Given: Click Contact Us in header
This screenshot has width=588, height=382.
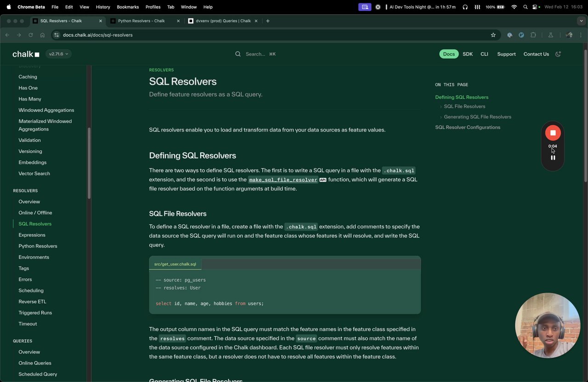Looking at the screenshot, I should (x=536, y=54).
